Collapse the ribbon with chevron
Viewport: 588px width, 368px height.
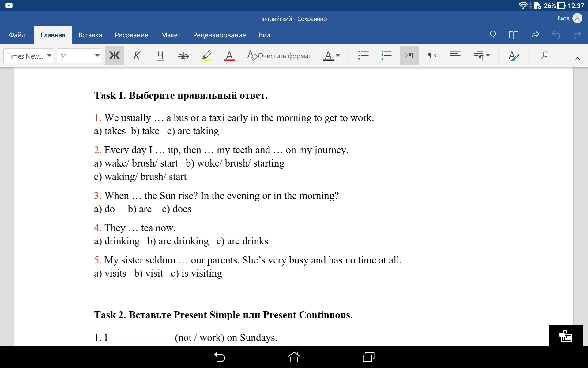(577, 58)
